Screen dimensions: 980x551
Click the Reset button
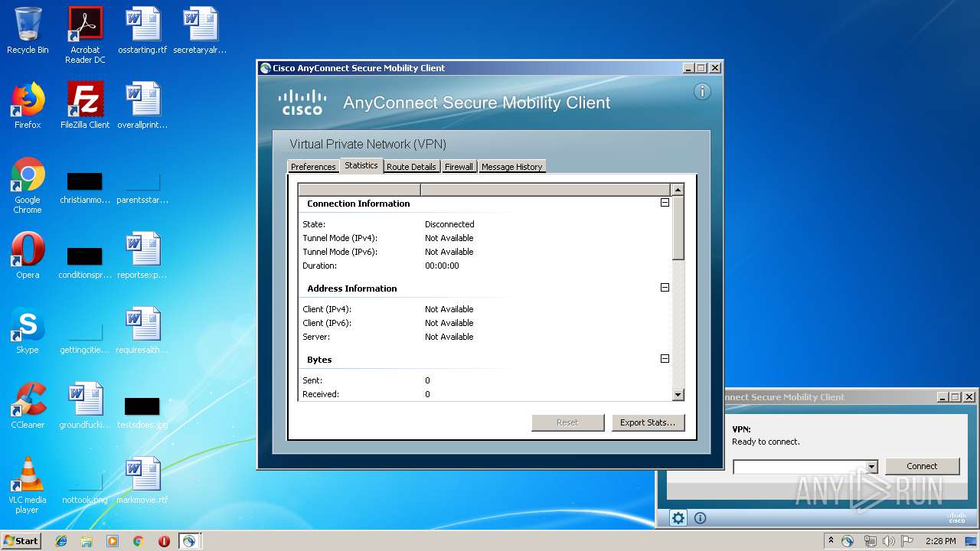pyautogui.click(x=567, y=422)
